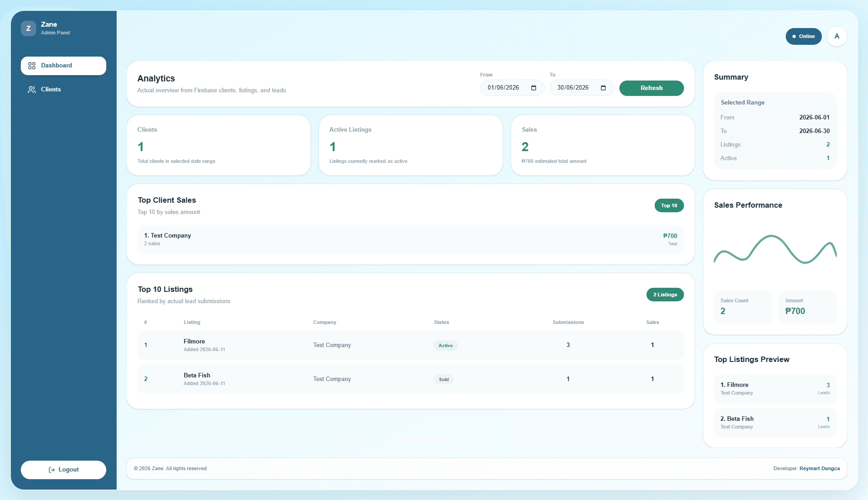868x500 pixels.
Task: Open the Dashboard menu item
Action: (63, 66)
